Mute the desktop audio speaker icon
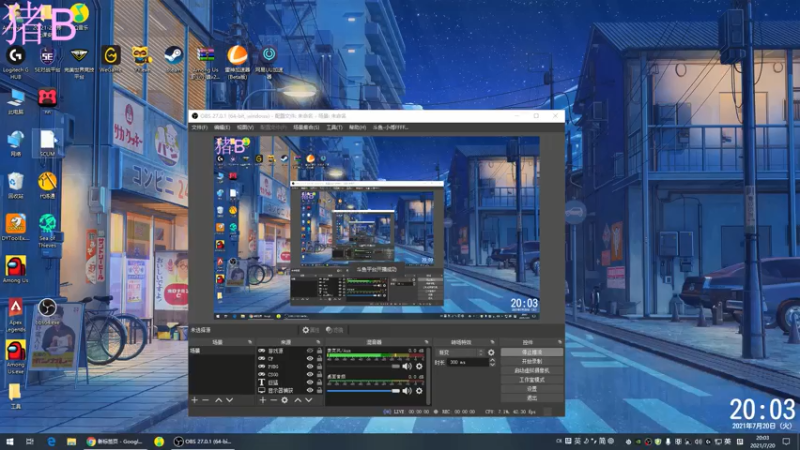 407,391
